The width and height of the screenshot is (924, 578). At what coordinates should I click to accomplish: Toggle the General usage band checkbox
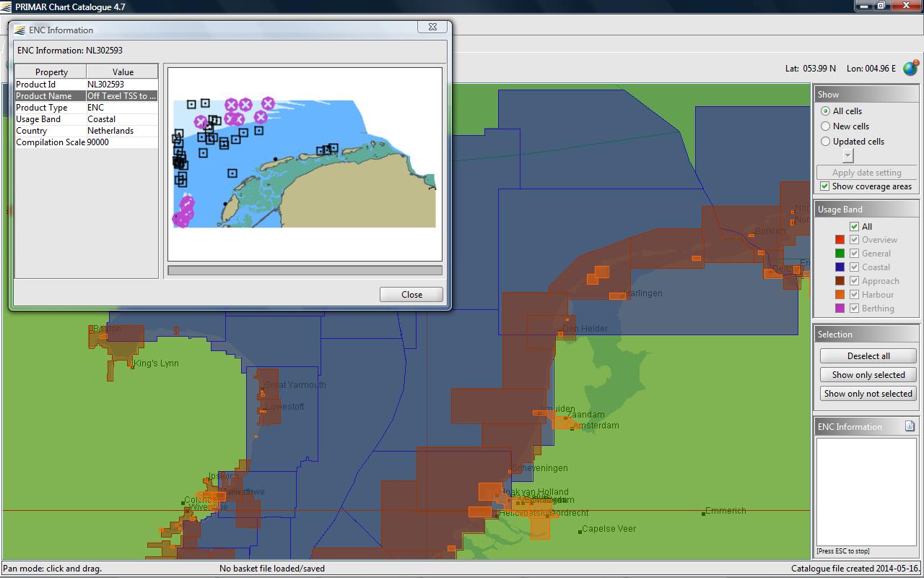855,254
